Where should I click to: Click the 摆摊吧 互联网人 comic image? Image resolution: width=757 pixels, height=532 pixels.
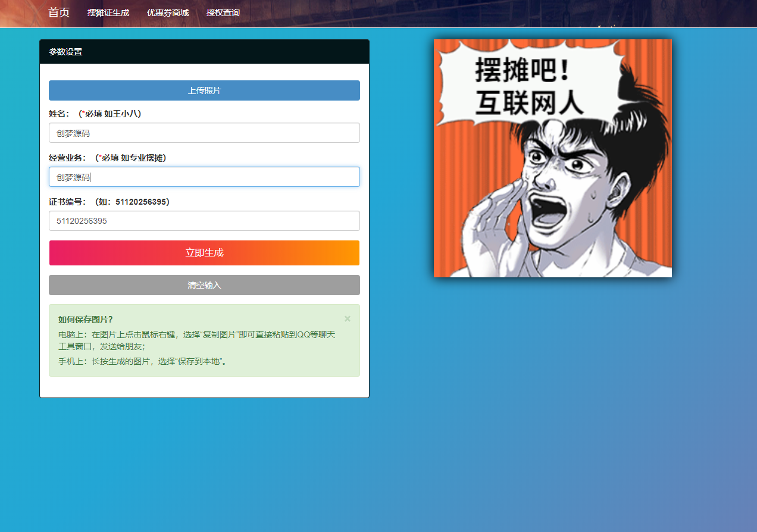pyautogui.click(x=553, y=158)
